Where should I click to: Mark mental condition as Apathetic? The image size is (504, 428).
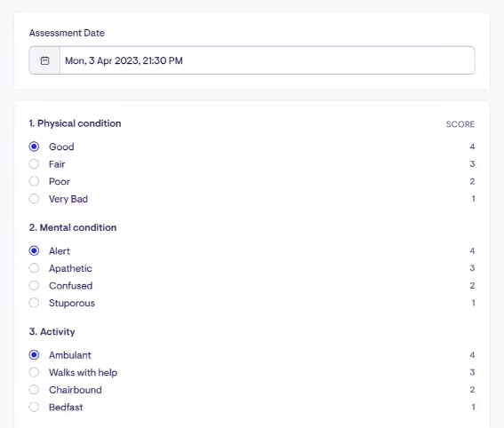click(x=34, y=268)
